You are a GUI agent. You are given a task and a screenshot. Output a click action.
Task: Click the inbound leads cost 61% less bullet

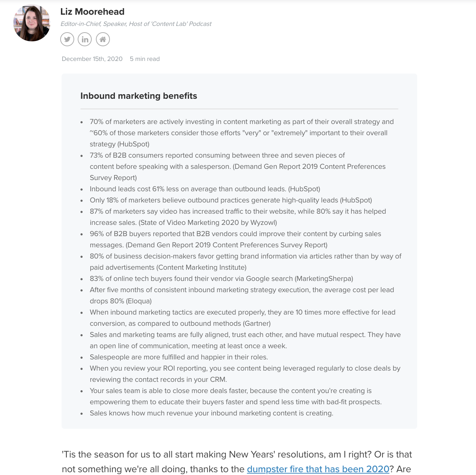point(205,189)
